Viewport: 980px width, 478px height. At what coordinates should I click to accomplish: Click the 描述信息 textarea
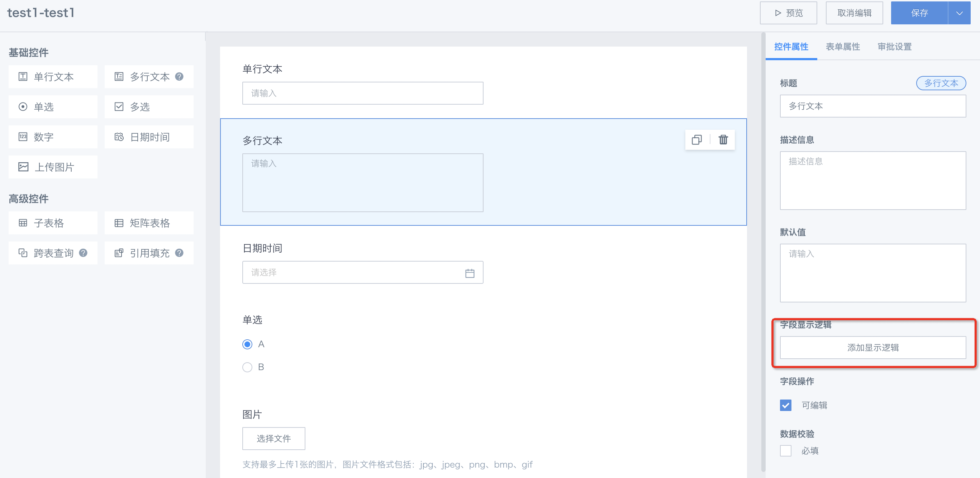click(873, 181)
